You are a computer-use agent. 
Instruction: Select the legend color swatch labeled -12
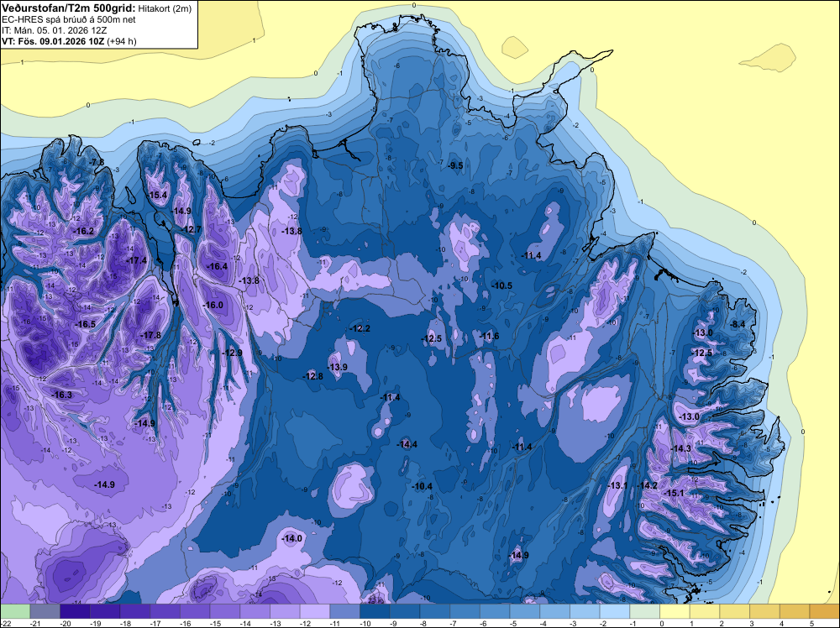point(315,611)
